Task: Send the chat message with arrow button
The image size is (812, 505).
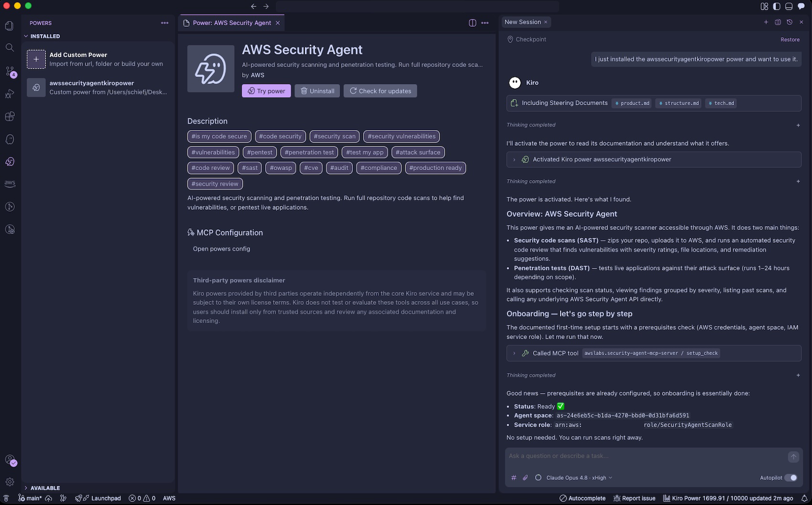Action: (793, 457)
